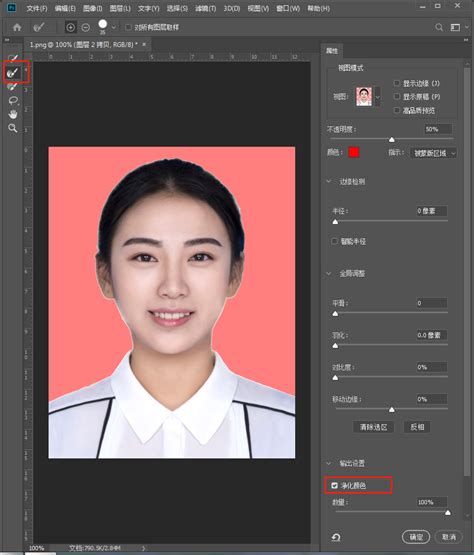Viewport: 474px width, 555px height.
Task: Open the 图层(L) menu
Action: (x=120, y=8)
